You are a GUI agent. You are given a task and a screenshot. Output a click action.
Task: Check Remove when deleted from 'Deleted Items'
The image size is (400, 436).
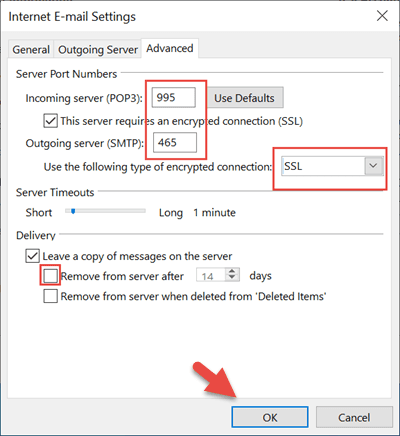click(50, 296)
